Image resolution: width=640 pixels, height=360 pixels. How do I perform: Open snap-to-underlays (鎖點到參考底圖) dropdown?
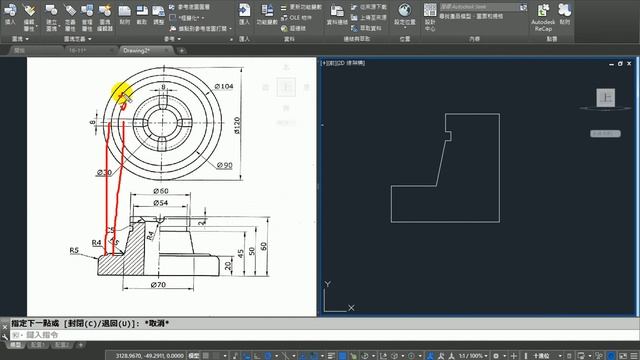coord(201,29)
